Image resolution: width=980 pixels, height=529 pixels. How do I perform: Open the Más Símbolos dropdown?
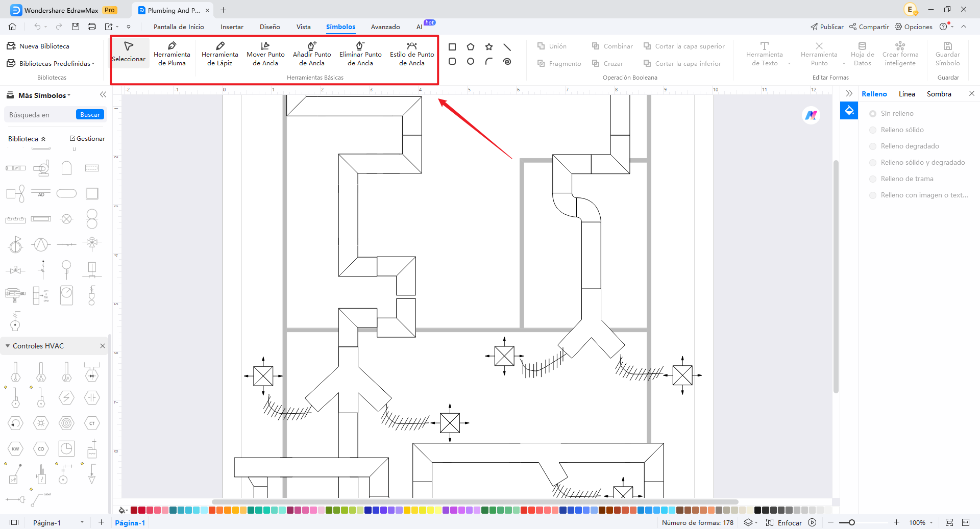click(44, 95)
